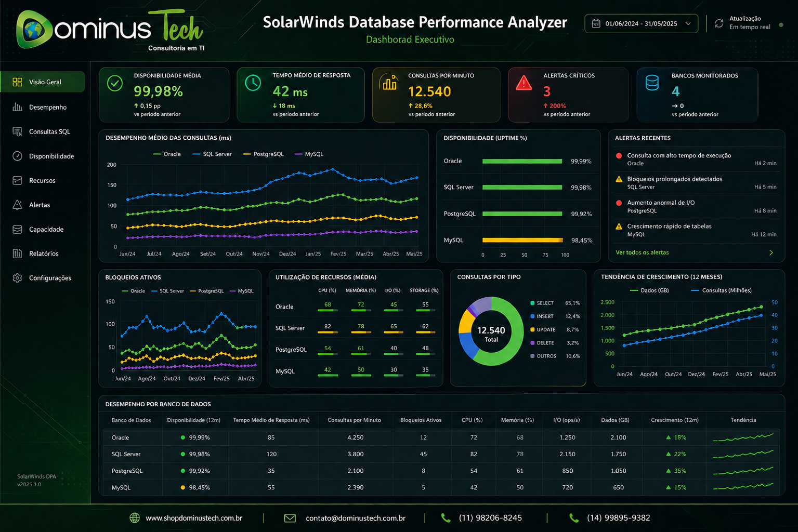Click the 12.540 Consultas por Minuto value
798x532 pixels.
coord(429,91)
